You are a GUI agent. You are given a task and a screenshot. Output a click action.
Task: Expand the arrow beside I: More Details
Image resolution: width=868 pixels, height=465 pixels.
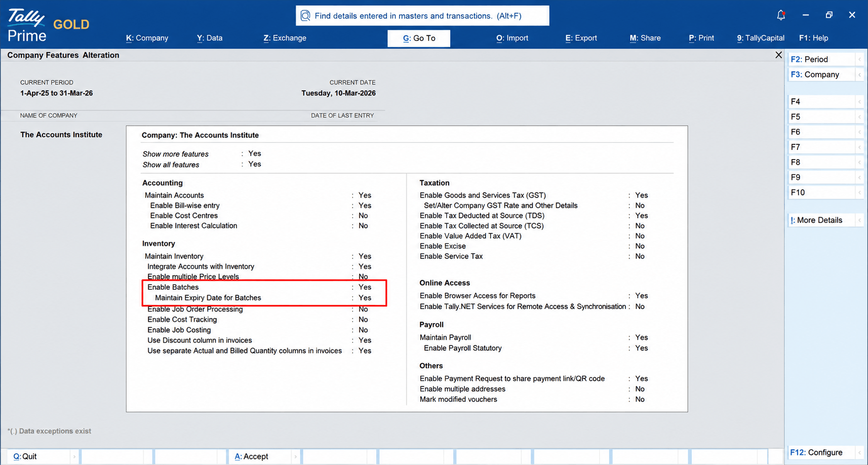point(860,220)
